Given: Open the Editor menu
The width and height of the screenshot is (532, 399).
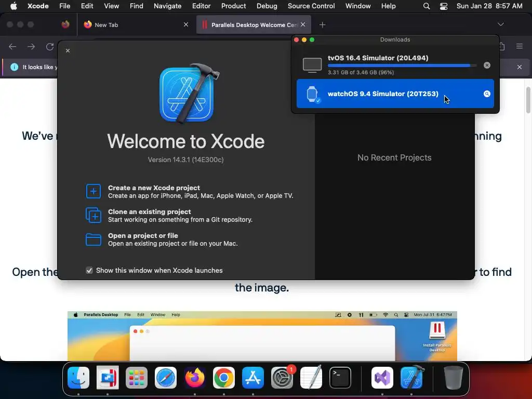Looking at the screenshot, I should (x=201, y=6).
